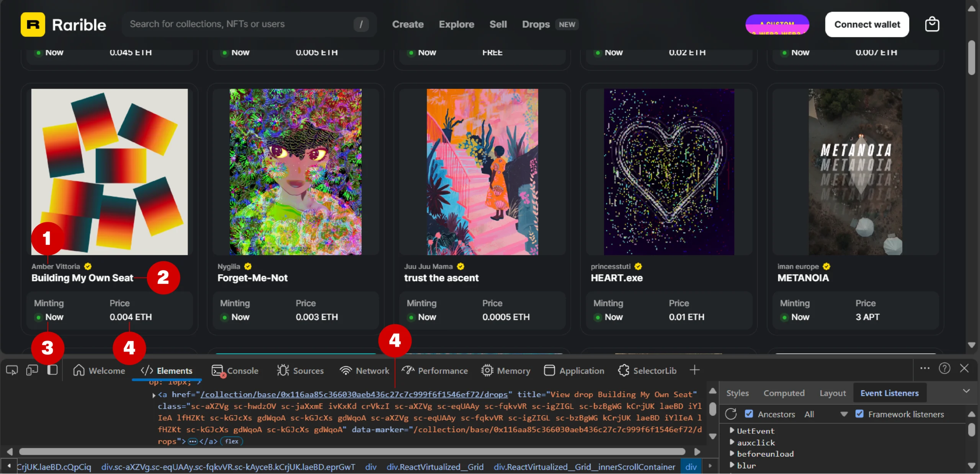The image size is (980, 474).
Task: Click the Elements horizontal scrollbar
Action: click(x=352, y=452)
